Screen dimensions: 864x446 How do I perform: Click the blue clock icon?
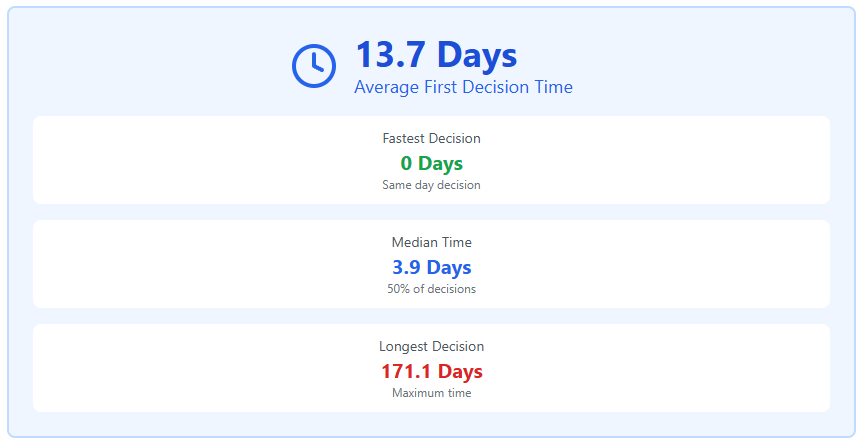(314, 66)
